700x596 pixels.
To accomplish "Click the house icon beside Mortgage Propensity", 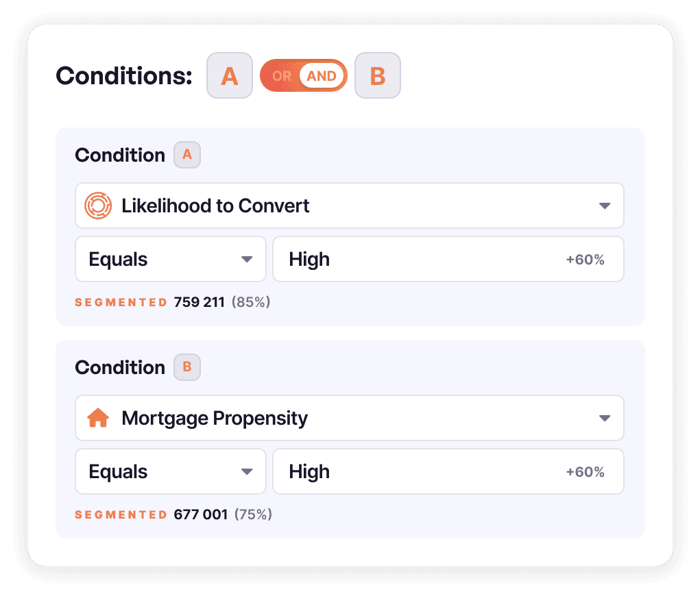I will pos(98,418).
